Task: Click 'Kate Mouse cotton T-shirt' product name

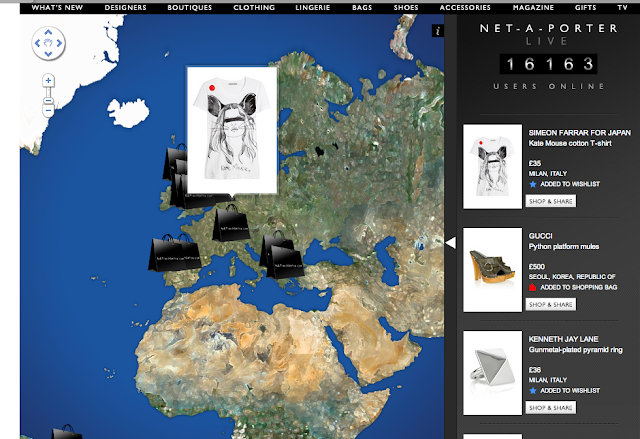Action: [570, 143]
